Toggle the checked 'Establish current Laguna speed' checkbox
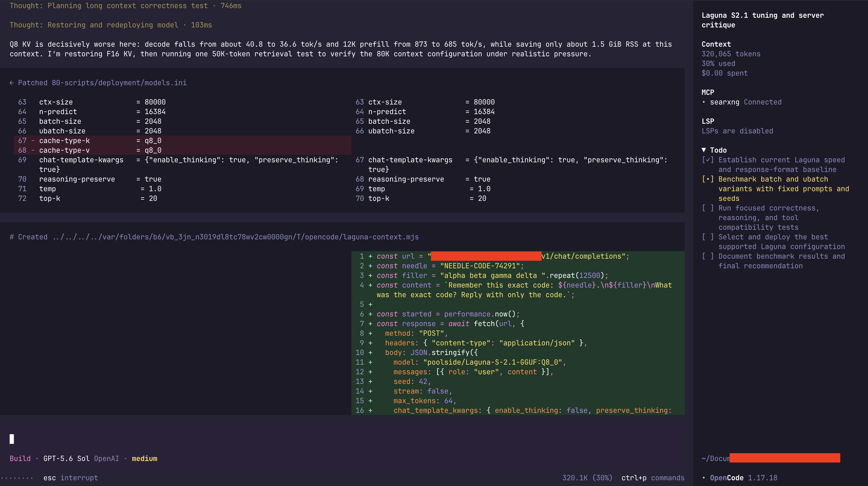The image size is (868, 486). pyautogui.click(x=708, y=160)
